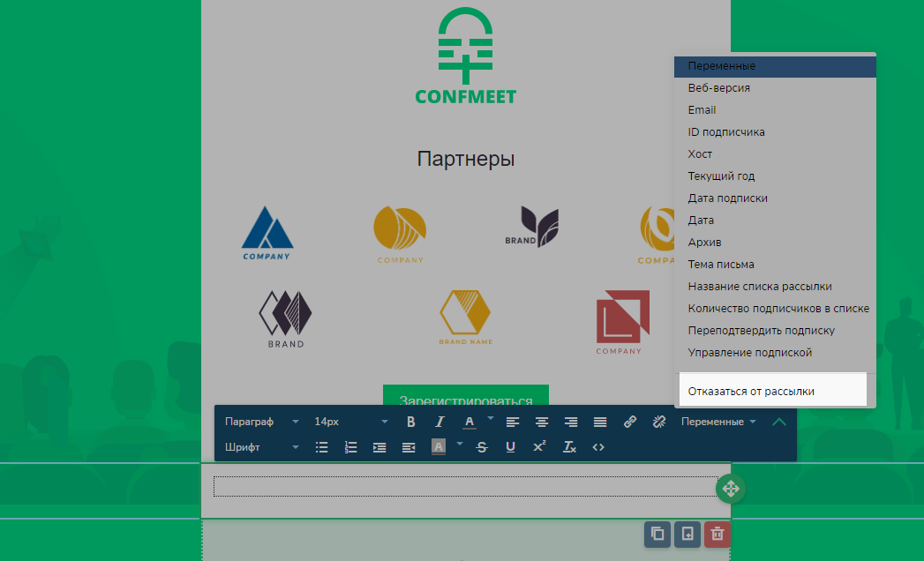
Task: Clear text formatting icon
Action: [569, 447]
